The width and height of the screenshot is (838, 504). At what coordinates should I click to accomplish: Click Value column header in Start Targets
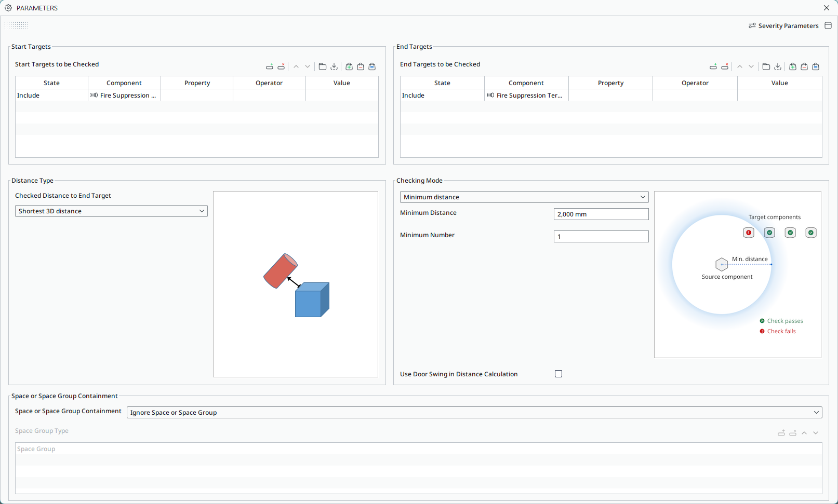pos(342,83)
